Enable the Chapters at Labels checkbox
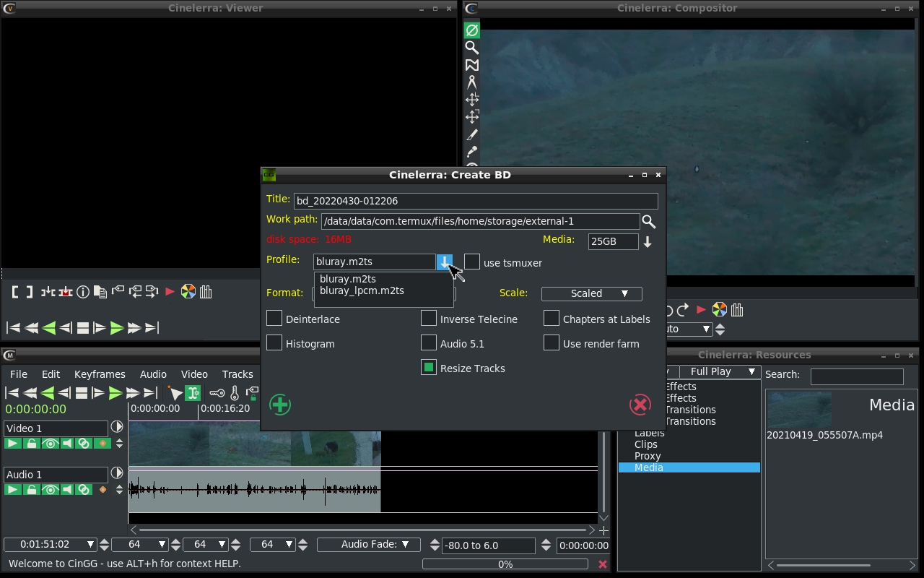Image resolution: width=924 pixels, height=578 pixels. pos(552,319)
